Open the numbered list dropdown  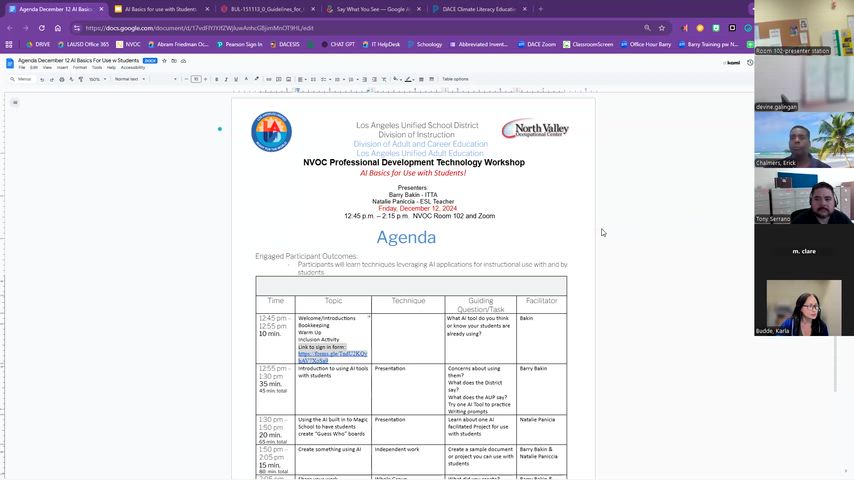(x=352, y=79)
